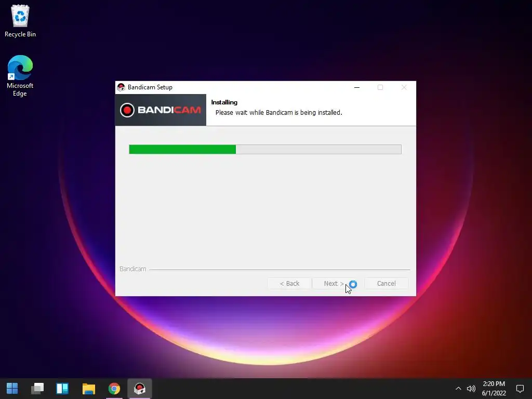Open the notification center icon
Image resolution: width=532 pixels, height=399 pixels.
[520, 389]
